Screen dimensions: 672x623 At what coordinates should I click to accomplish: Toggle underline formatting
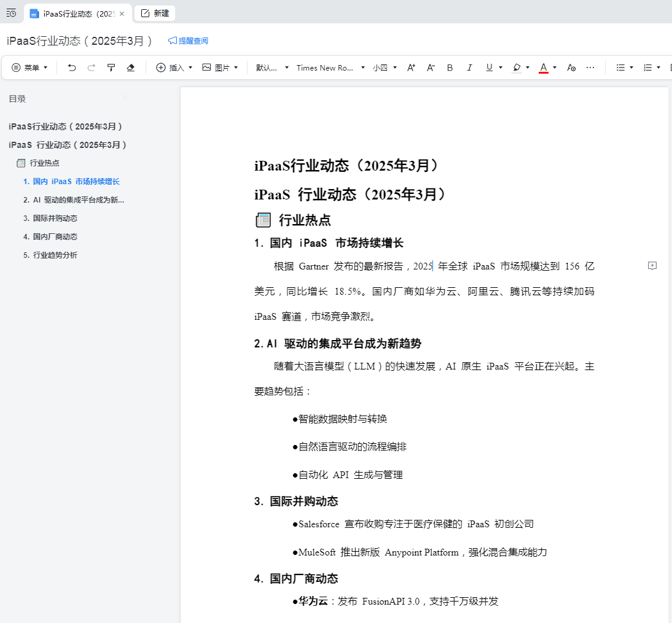(x=489, y=68)
